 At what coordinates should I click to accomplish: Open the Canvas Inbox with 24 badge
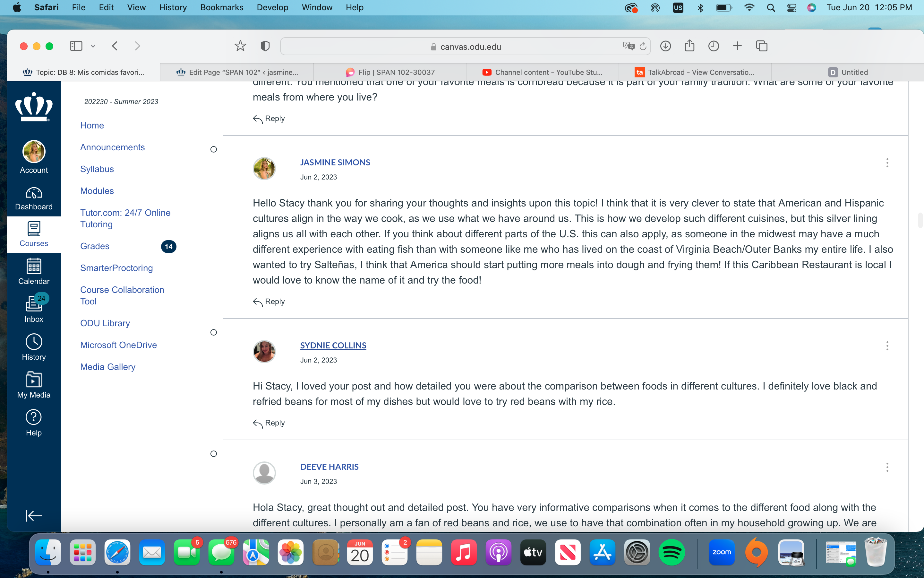(x=34, y=309)
